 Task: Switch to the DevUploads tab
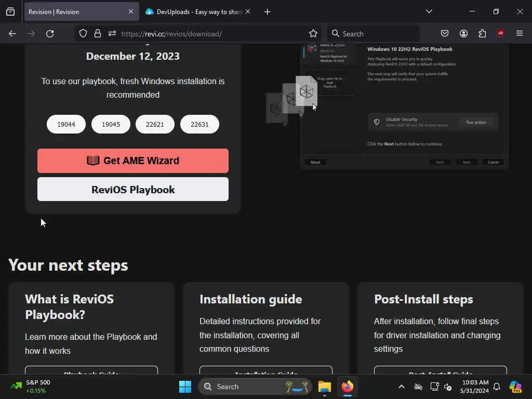tap(198, 12)
